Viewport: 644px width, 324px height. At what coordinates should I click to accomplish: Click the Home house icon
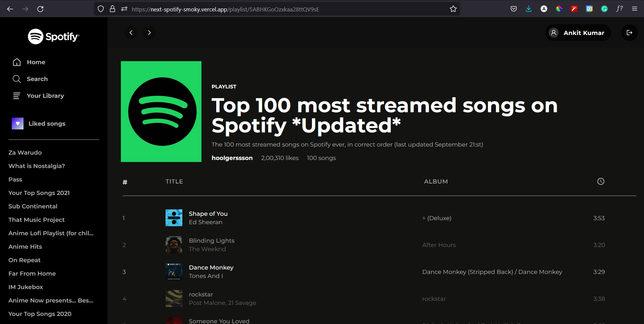(17, 62)
